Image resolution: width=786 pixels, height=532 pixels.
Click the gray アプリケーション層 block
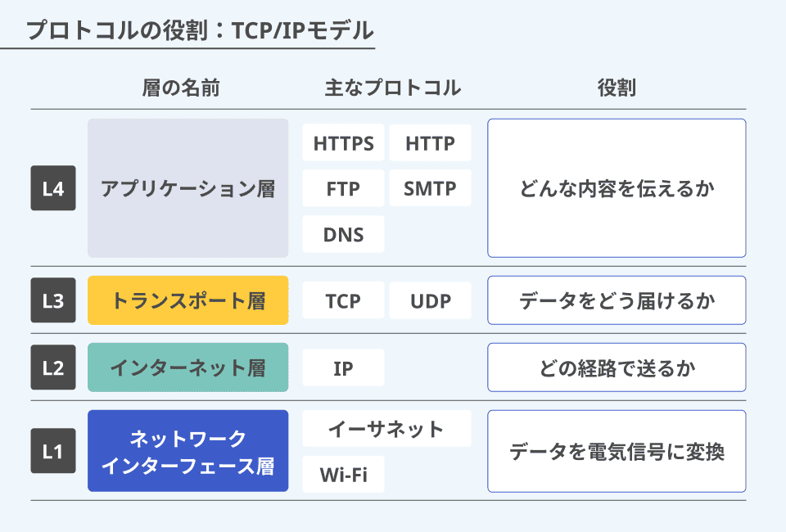click(x=188, y=188)
